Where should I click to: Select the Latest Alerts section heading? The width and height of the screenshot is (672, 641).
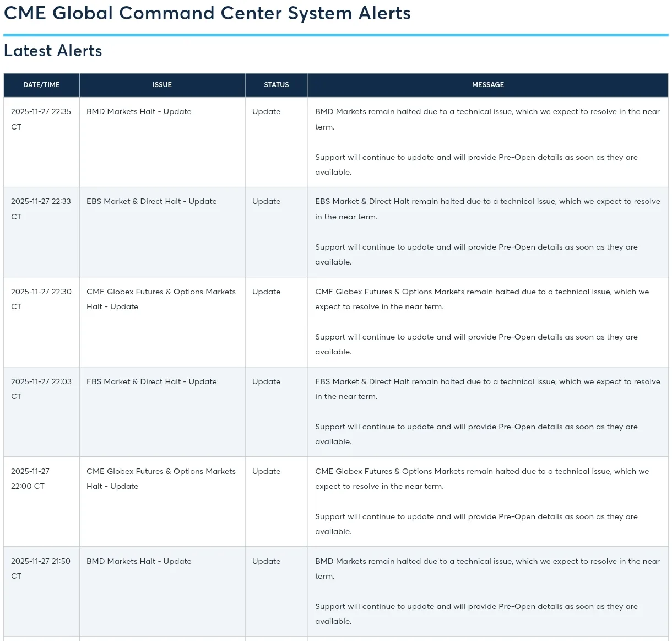tap(53, 51)
